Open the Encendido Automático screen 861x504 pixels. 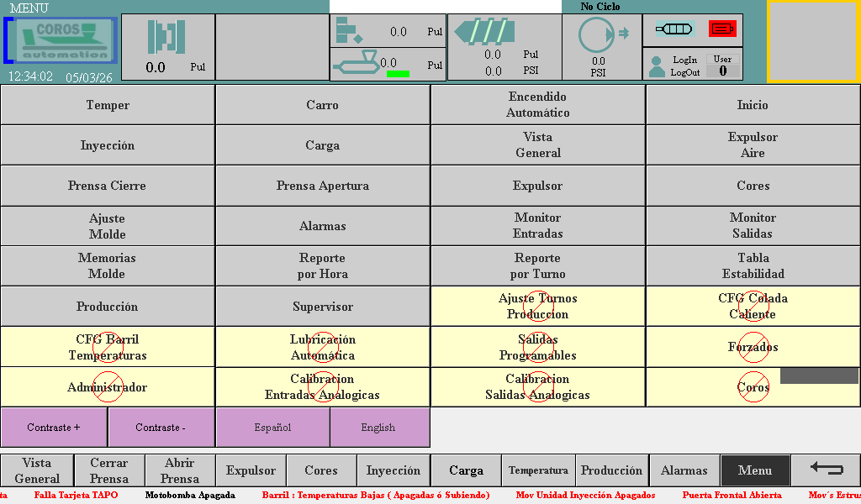click(x=538, y=105)
